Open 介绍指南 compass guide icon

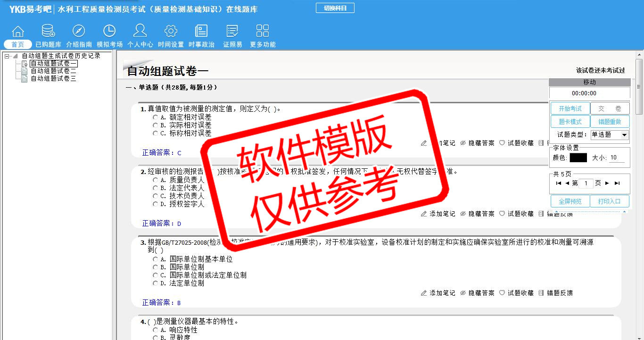[x=79, y=32]
